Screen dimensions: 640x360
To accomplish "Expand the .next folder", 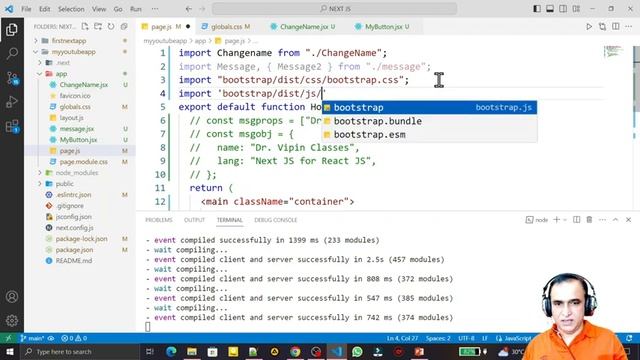I will tap(80, 62).
